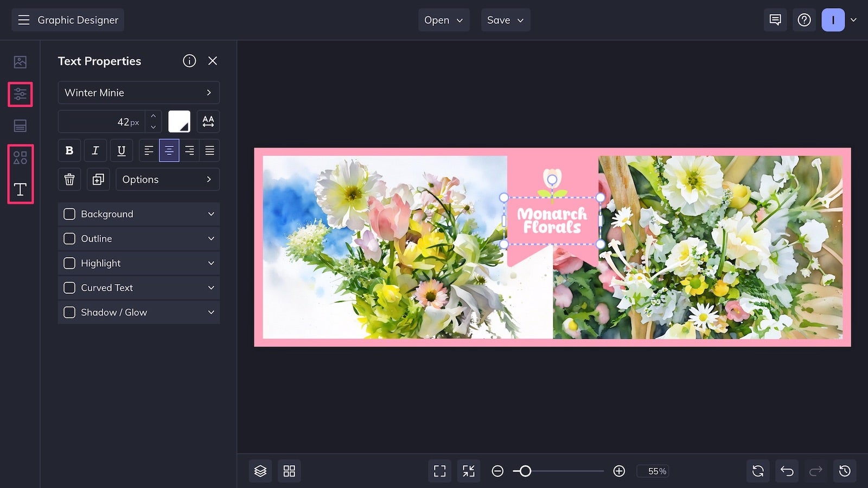The width and height of the screenshot is (868, 488).
Task: Open the Open dropdown menu
Action: click(444, 20)
